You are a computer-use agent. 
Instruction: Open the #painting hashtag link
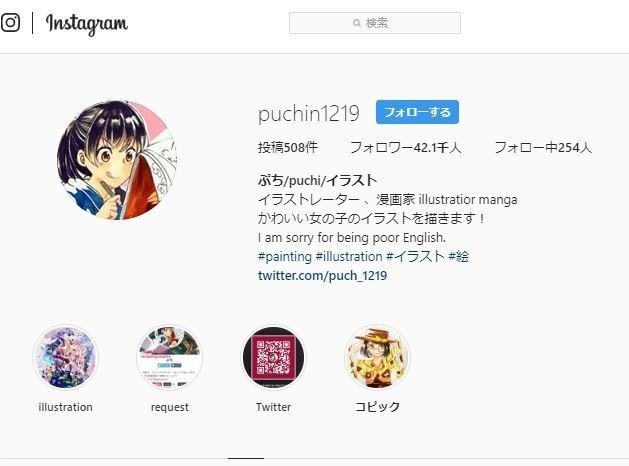click(x=285, y=257)
